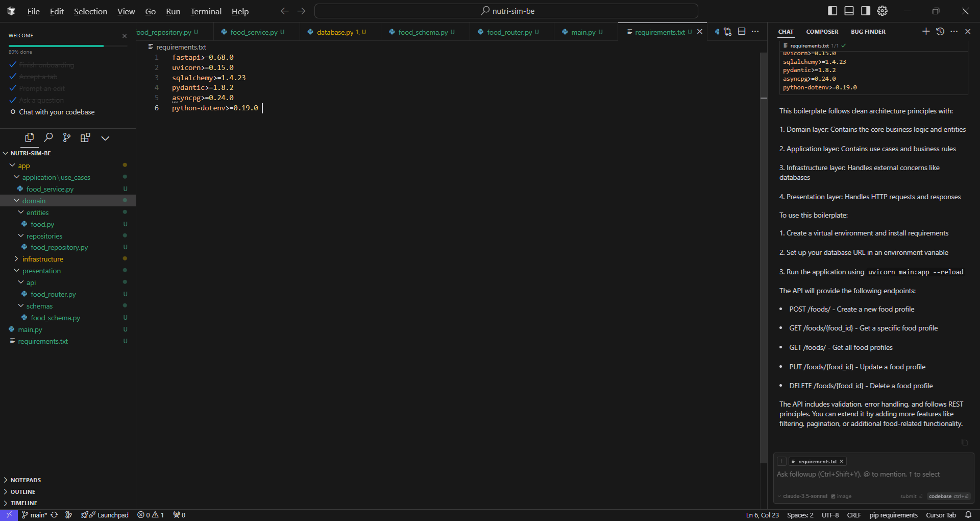Screen dimensions: 980x521
Task: Toggle primary sidebar layout icon
Action: coord(832,11)
